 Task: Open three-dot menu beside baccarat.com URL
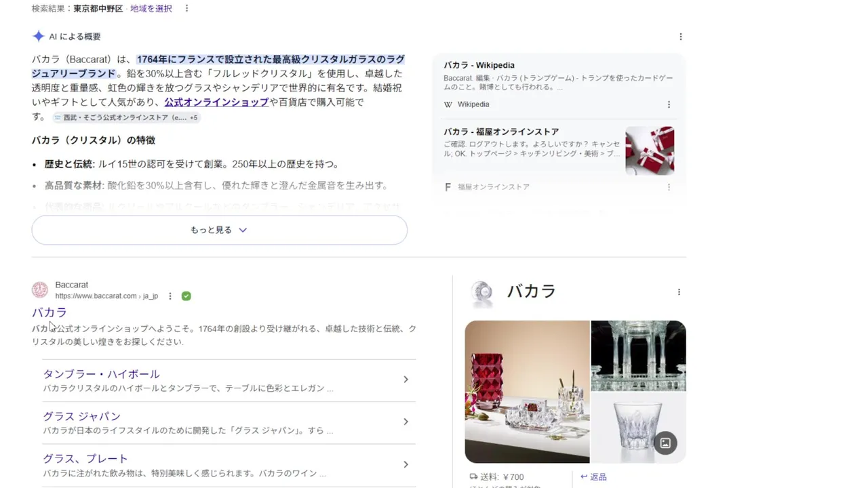[170, 296]
